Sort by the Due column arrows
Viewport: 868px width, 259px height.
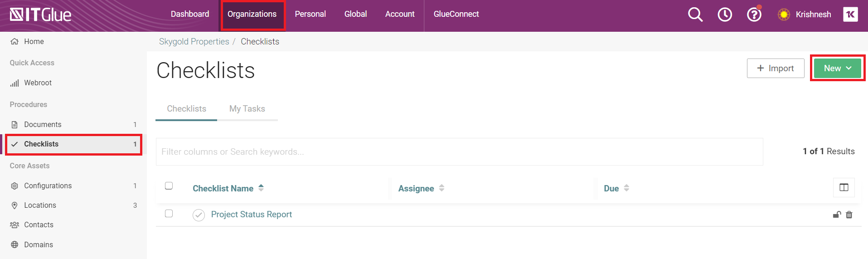(626, 188)
